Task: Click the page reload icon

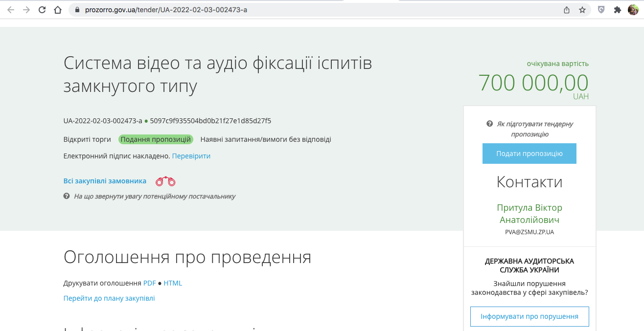Action: pyautogui.click(x=42, y=9)
